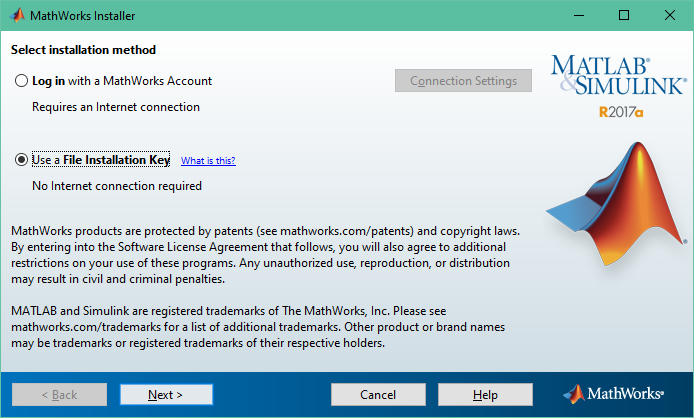Click the MATLAB membrane peak graphic
This screenshot has width=694, height=418.
coord(617,204)
